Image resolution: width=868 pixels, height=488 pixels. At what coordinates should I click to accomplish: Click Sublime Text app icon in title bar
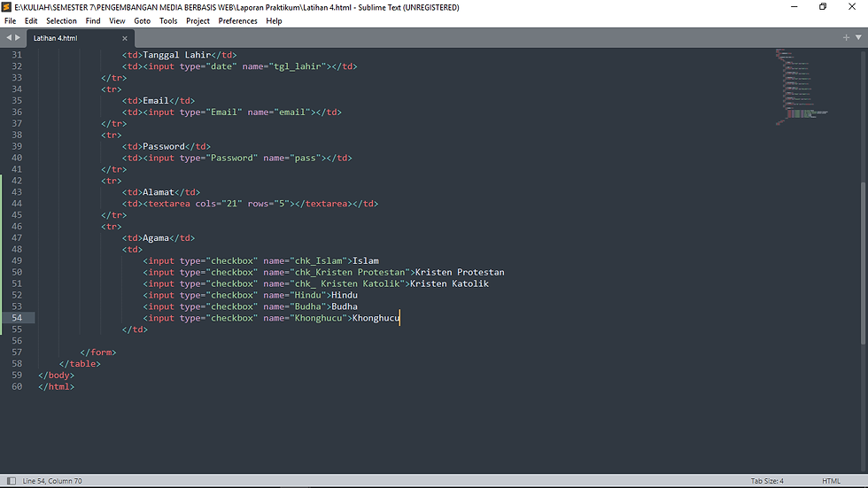click(7, 7)
